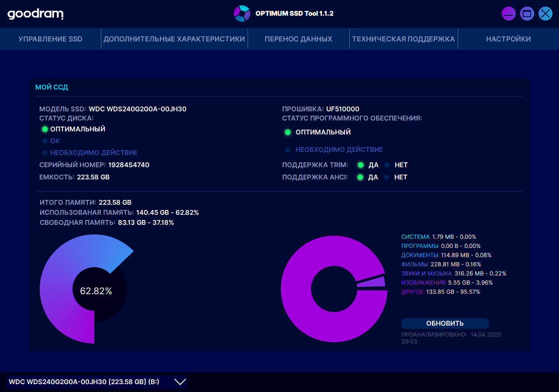Click the ТЕХНИЧЕСКАЯ ПОДДЕРЖКА link

(404, 39)
